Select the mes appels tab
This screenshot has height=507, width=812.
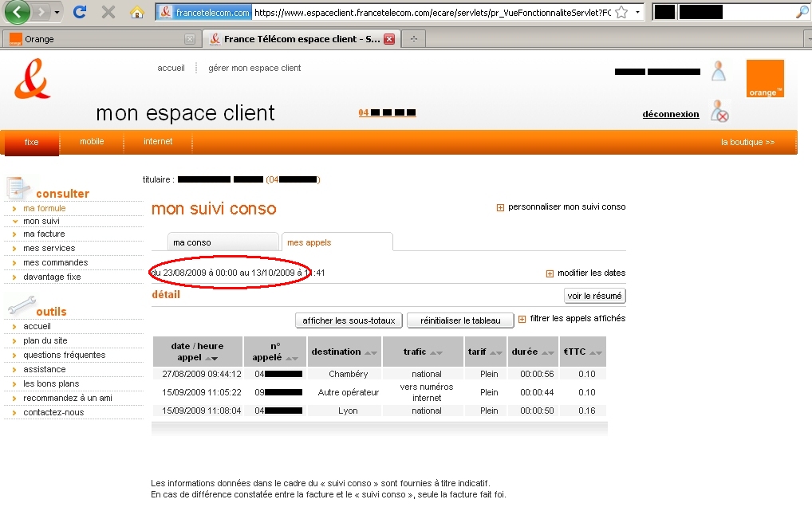337,242
